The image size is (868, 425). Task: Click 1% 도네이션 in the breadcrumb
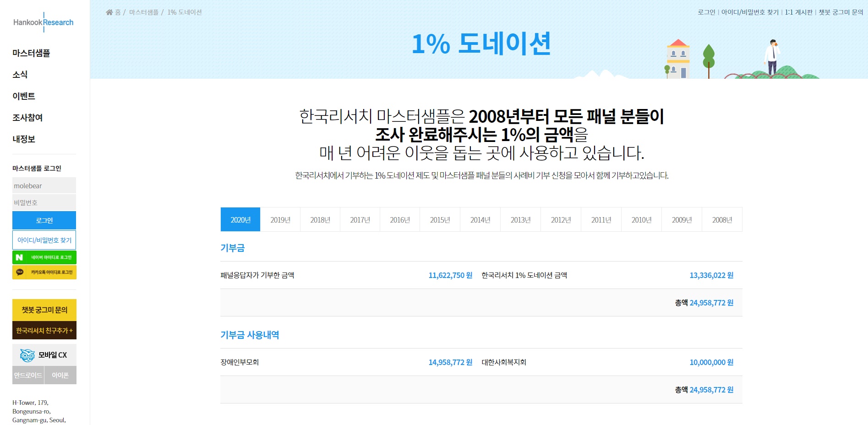(x=185, y=12)
